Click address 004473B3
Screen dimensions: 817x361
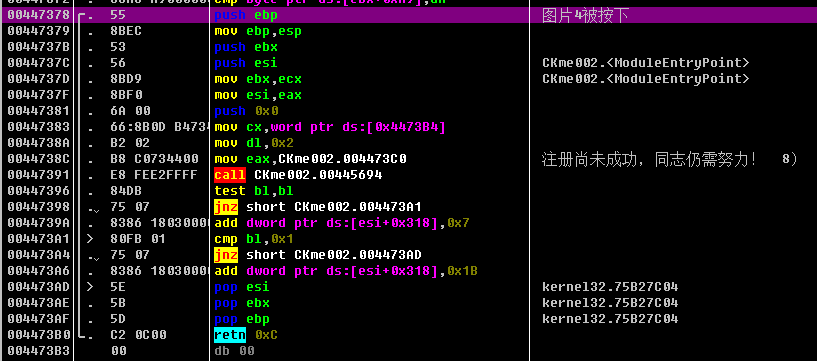tap(39, 351)
